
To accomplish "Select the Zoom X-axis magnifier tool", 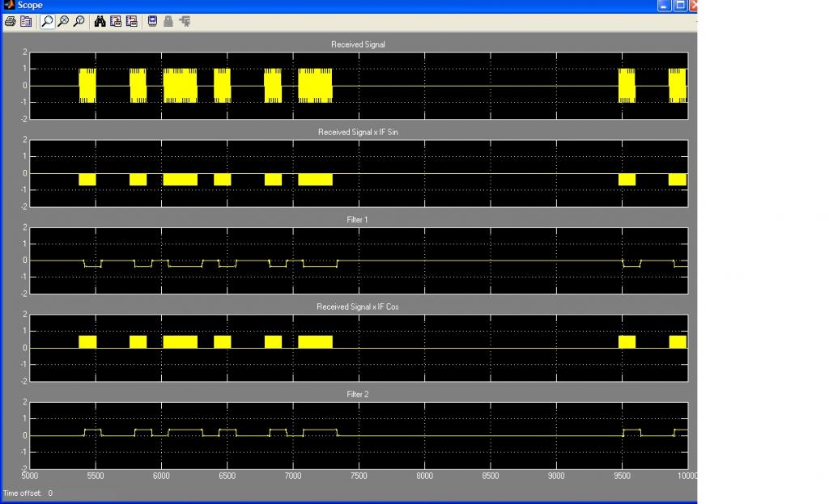I will (x=63, y=22).
